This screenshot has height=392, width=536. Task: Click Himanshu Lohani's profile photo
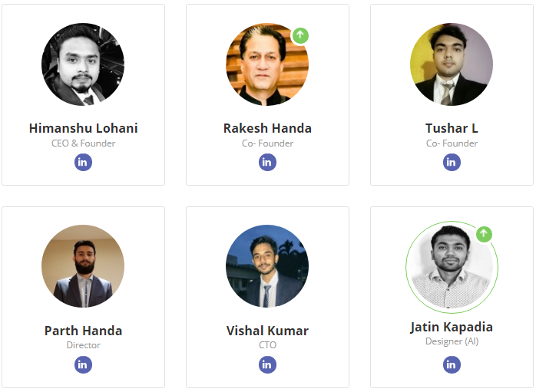(x=83, y=64)
